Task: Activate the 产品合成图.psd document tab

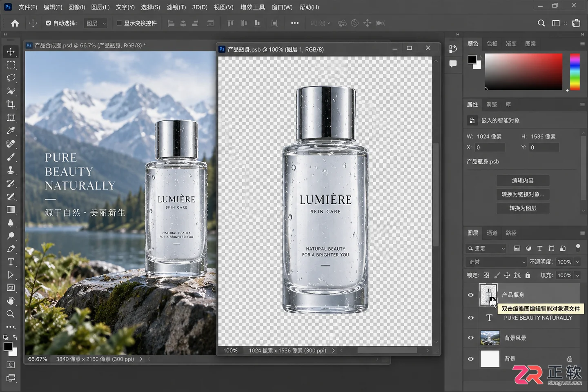Action: tap(90, 45)
